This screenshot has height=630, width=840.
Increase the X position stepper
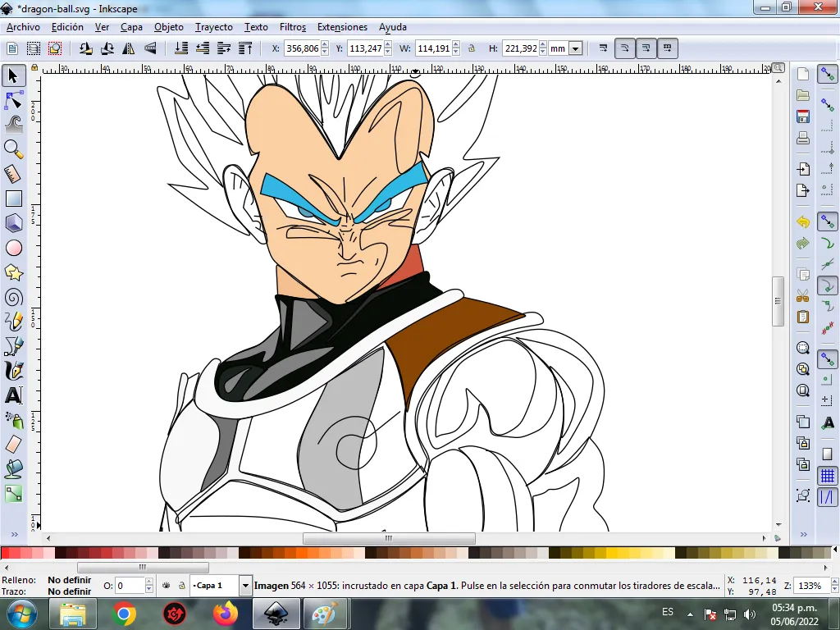click(325, 44)
